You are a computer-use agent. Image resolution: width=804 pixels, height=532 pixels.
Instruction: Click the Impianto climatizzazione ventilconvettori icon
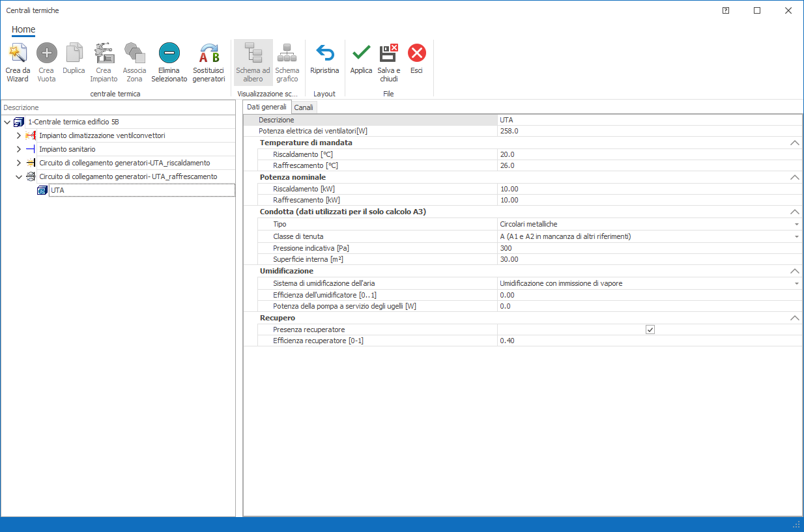tap(31, 135)
